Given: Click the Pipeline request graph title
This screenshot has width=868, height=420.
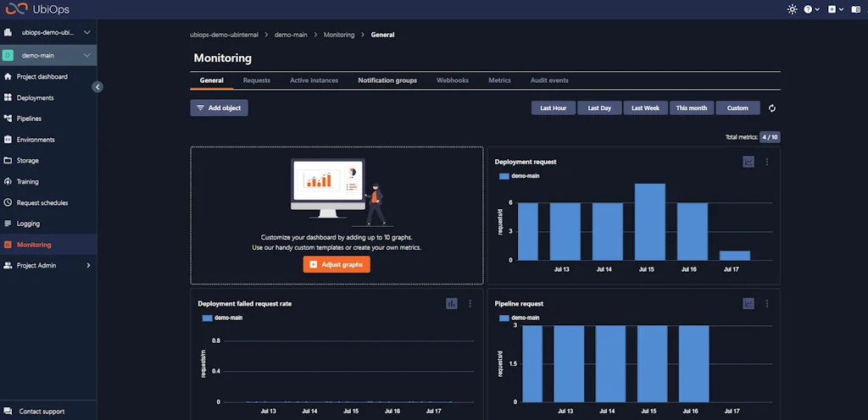Looking at the screenshot, I should pyautogui.click(x=519, y=303).
